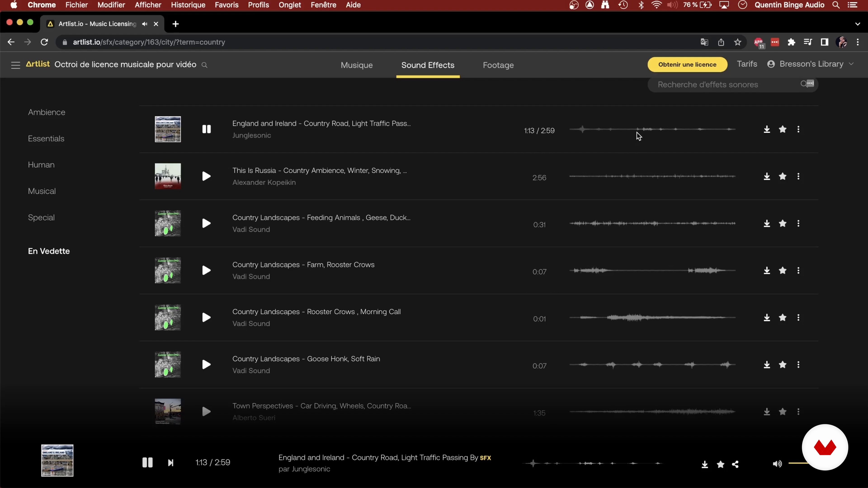Seek in England and Ireland list waveform
Viewport: 868px width, 488px height.
click(x=652, y=129)
